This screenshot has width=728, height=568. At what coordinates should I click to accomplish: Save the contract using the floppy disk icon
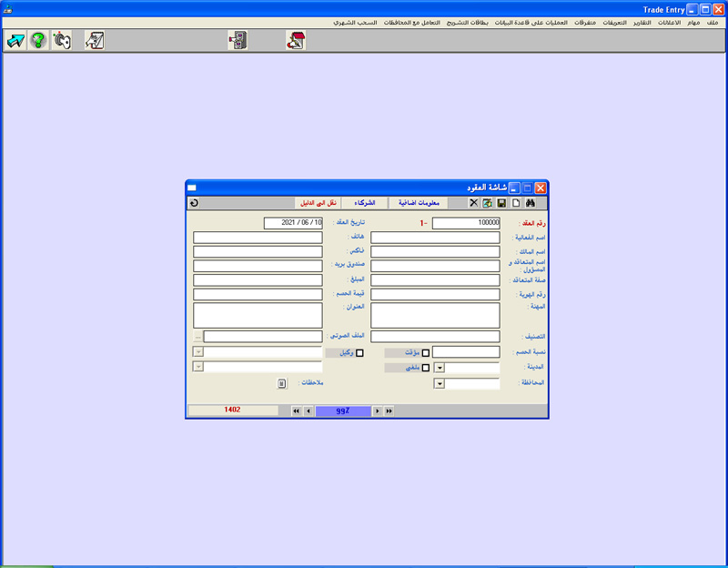501,203
